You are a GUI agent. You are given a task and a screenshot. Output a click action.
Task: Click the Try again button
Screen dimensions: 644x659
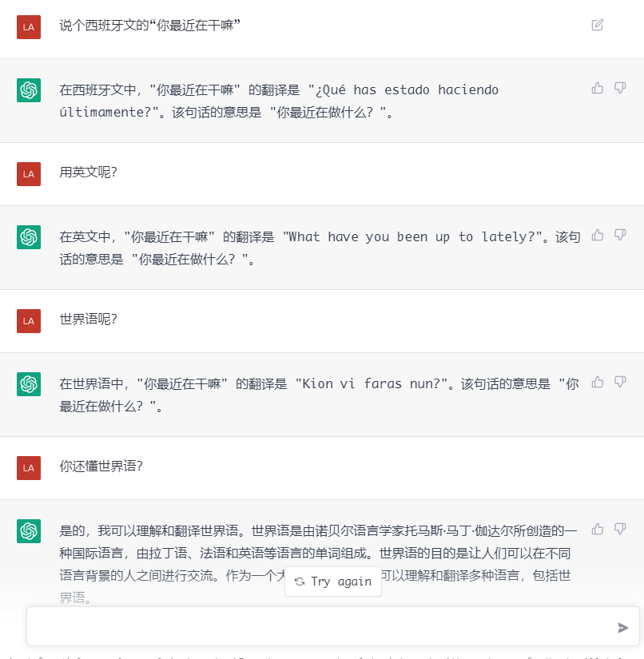[x=333, y=582]
